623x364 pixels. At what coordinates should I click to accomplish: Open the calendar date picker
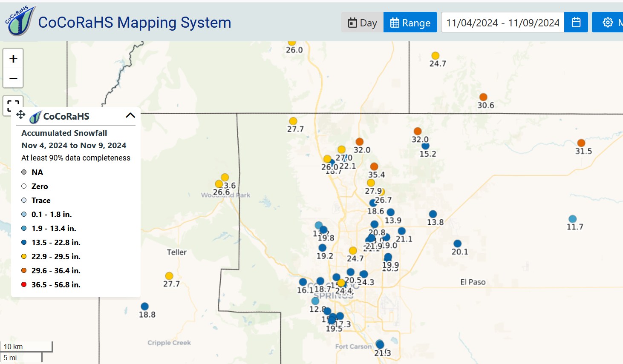point(576,23)
